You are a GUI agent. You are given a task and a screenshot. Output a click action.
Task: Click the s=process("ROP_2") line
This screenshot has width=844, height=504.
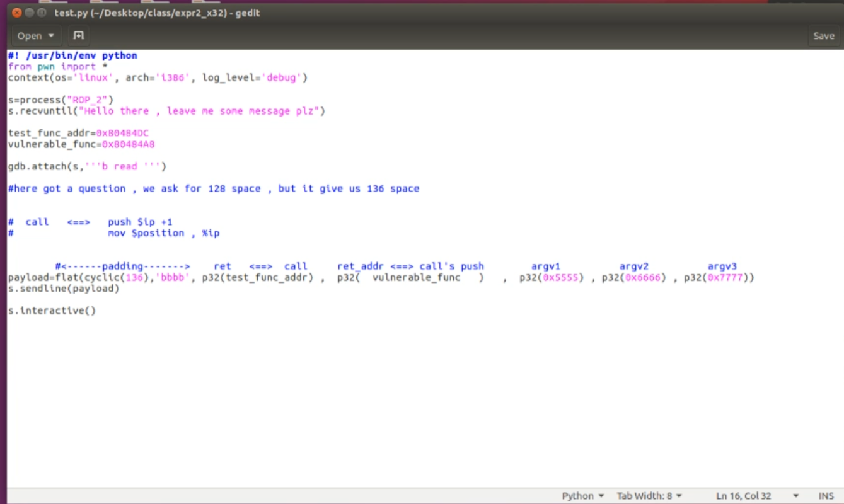click(61, 100)
